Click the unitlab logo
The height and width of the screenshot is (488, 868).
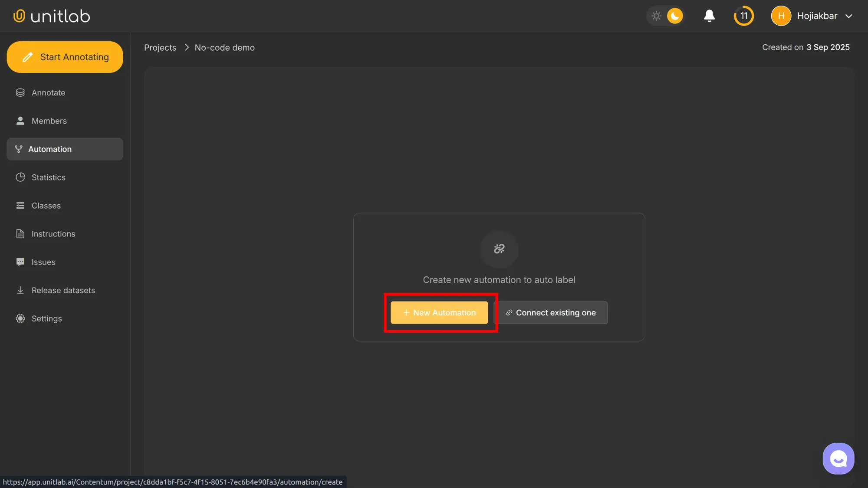[x=51, y=16]
